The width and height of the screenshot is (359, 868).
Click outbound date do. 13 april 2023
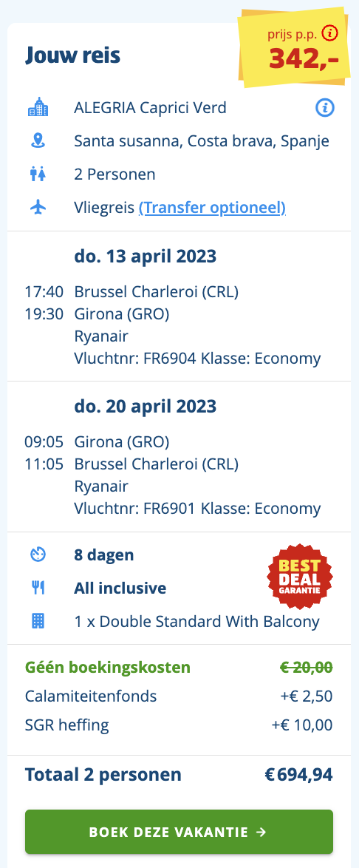pyautogui.click(x=146, y=257)
